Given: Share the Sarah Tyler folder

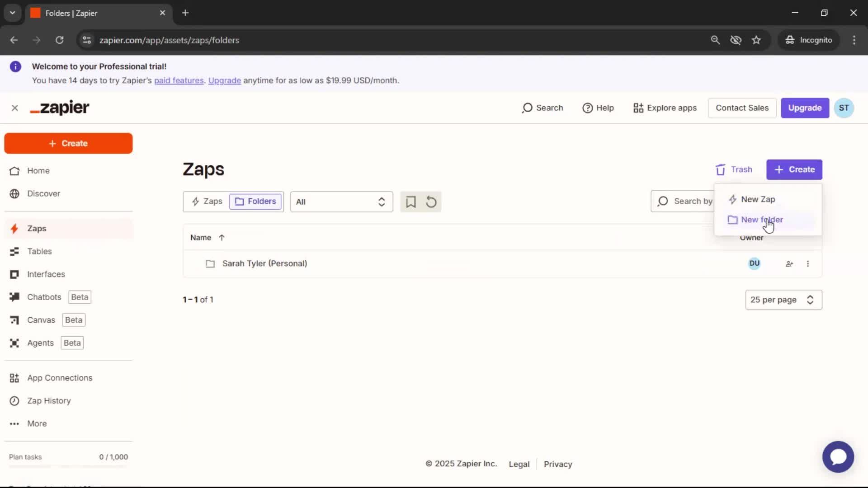Looking at the screenshot, I should pos(789,264).
